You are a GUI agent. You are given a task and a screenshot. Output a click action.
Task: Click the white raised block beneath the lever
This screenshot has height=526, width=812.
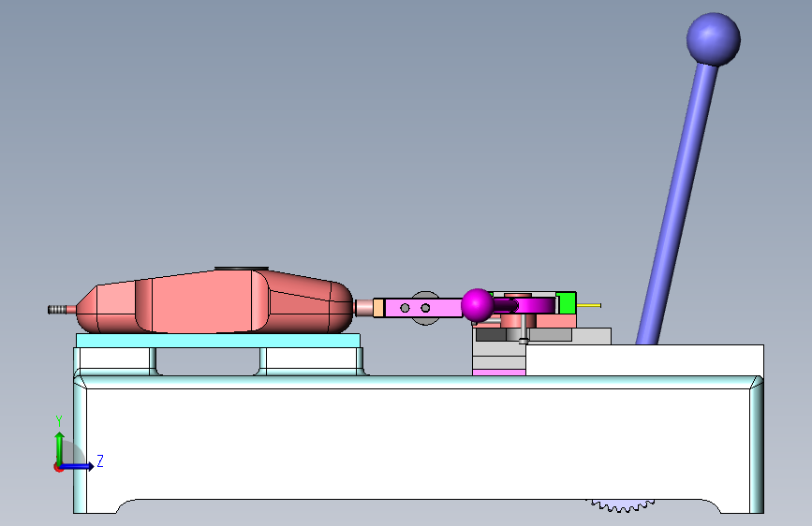[644, 359]
